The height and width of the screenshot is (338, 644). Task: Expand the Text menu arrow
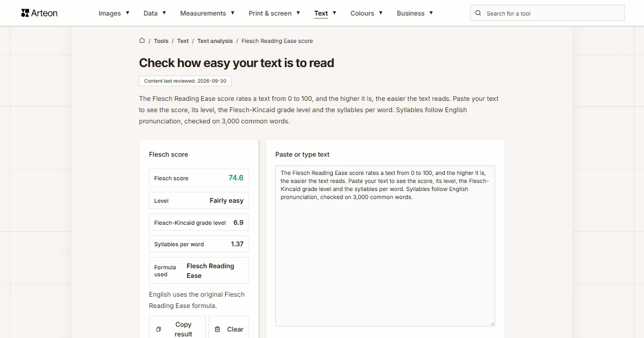334,13
